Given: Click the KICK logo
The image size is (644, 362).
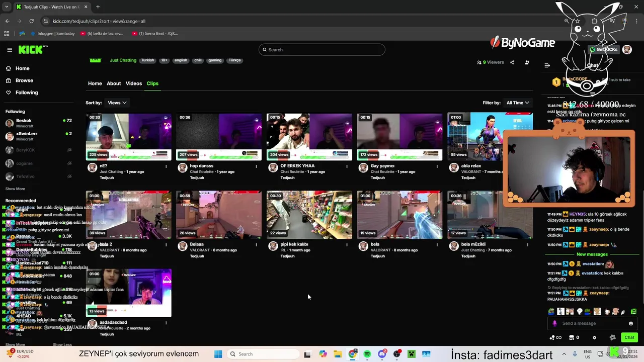Looking at the screenshot, I should click(x=33, y=49).
